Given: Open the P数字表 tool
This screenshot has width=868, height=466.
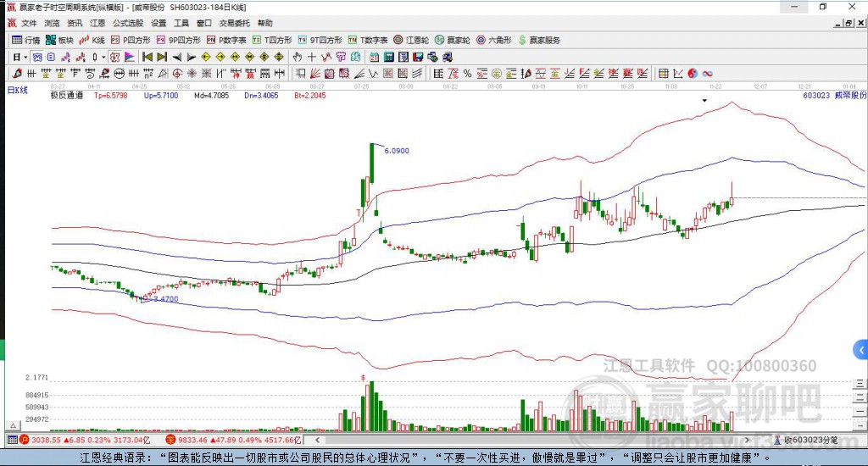Looking at the screenshot, I should tap(226, 40).
